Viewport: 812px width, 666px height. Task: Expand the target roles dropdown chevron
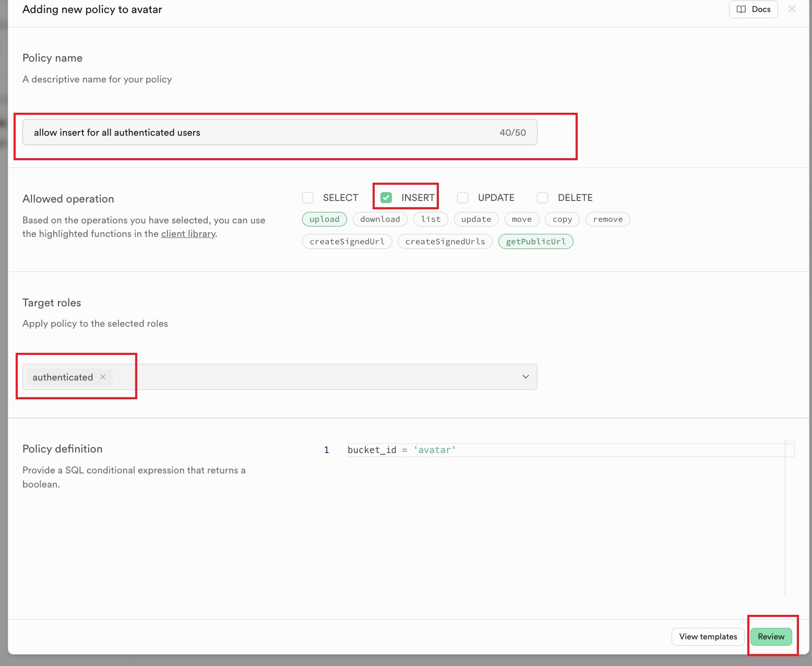click(526, 377)
